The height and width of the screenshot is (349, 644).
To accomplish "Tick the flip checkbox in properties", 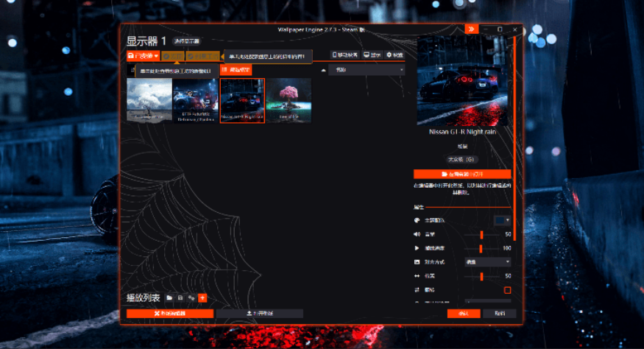I will click(x=507, y=290).
